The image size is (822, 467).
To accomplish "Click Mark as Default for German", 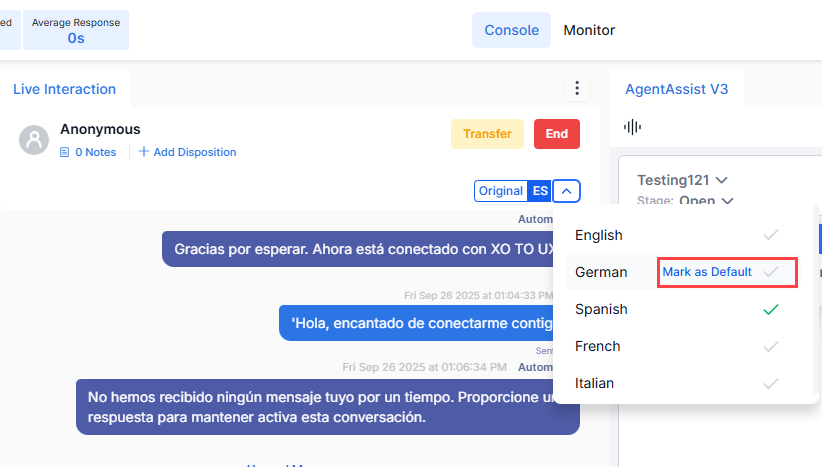I will tap(707, 272).
